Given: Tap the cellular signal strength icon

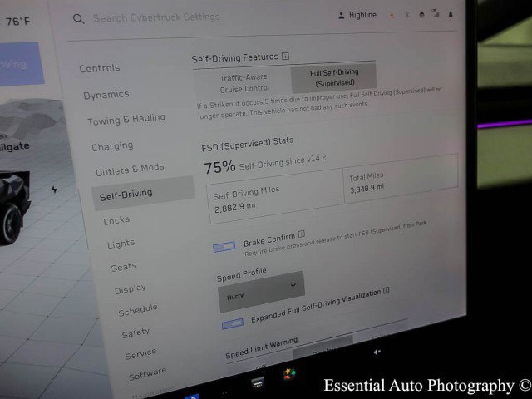Looking at the screenshot, I should (436, 13).
